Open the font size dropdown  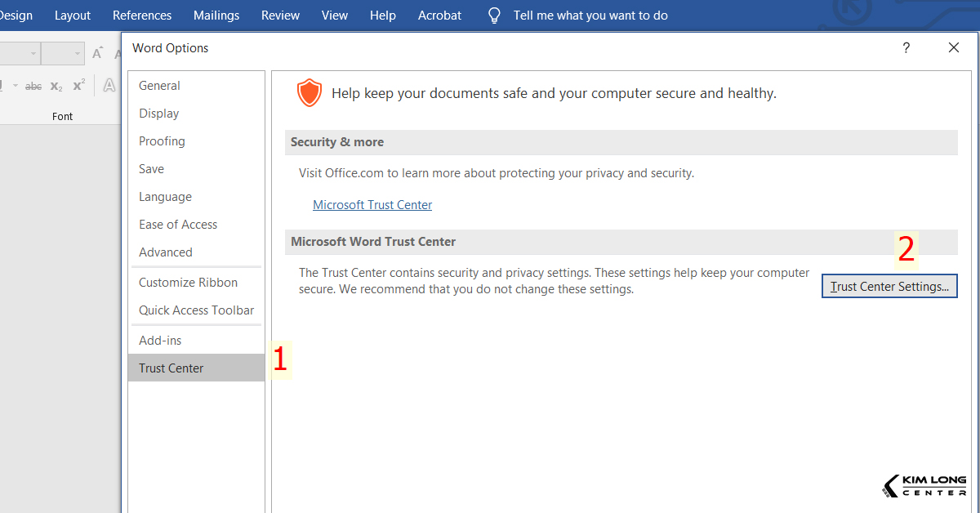point(77,53)
